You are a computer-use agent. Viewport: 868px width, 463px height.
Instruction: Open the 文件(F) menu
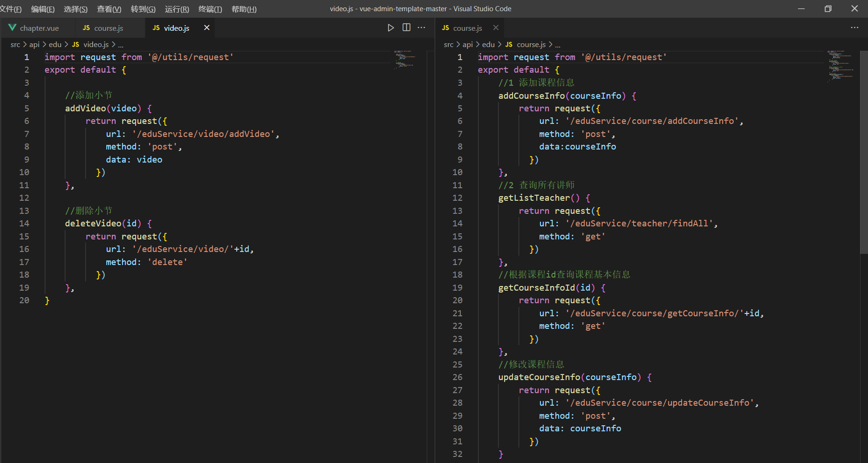tap(11, 9)
